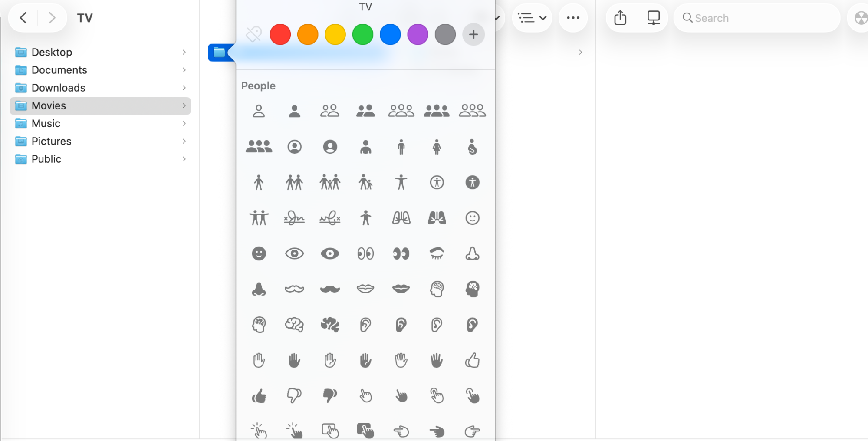
Task: Apply the purple color tag
Action: tap(418, 34)
